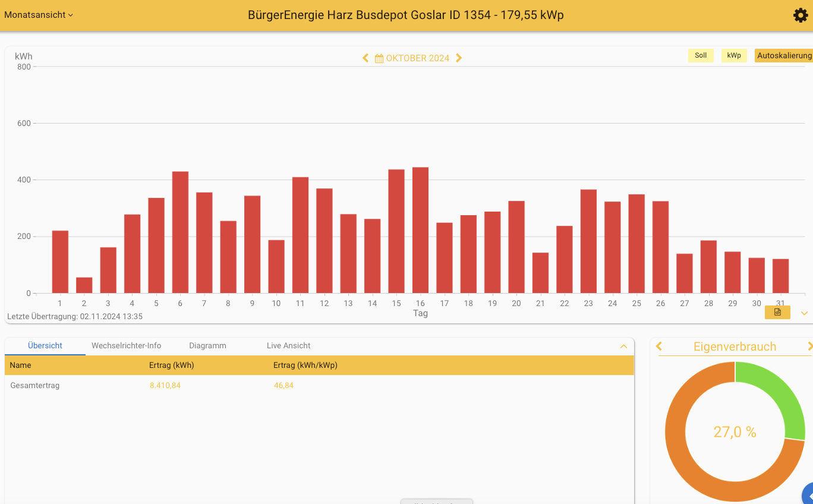Click the export file icon button
The width and height of the screenshot is (813, 504).
[777, 313]
